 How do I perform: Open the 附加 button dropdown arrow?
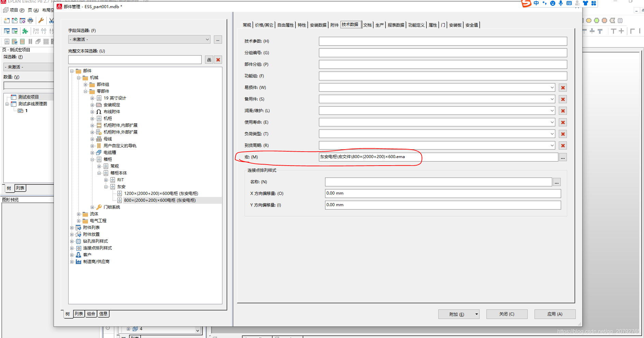477,314
